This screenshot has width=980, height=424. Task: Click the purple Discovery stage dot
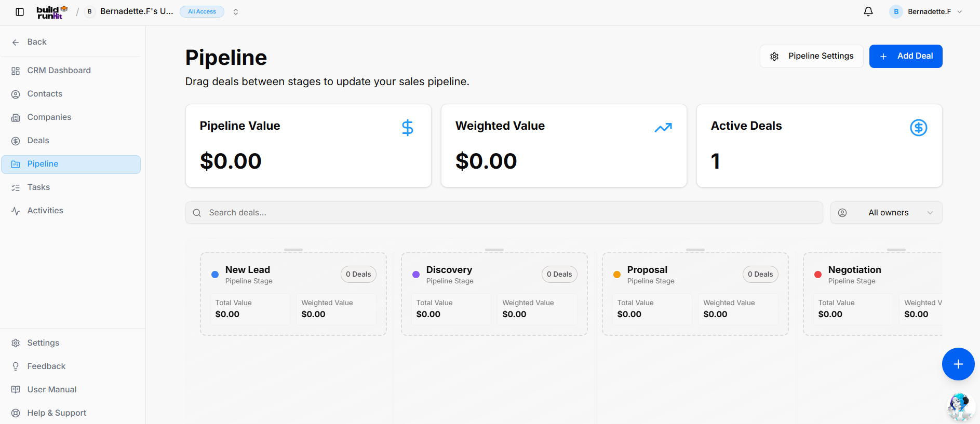pos(416,275)
